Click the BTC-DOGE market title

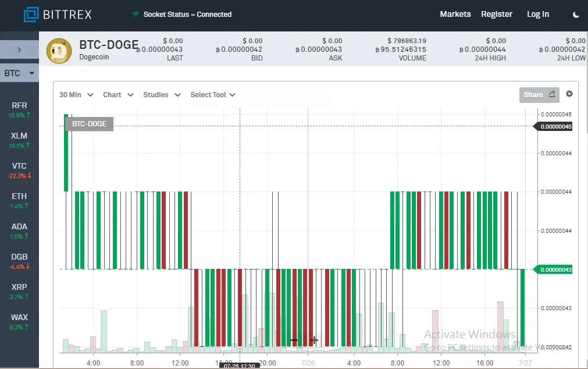coord(109,45)
